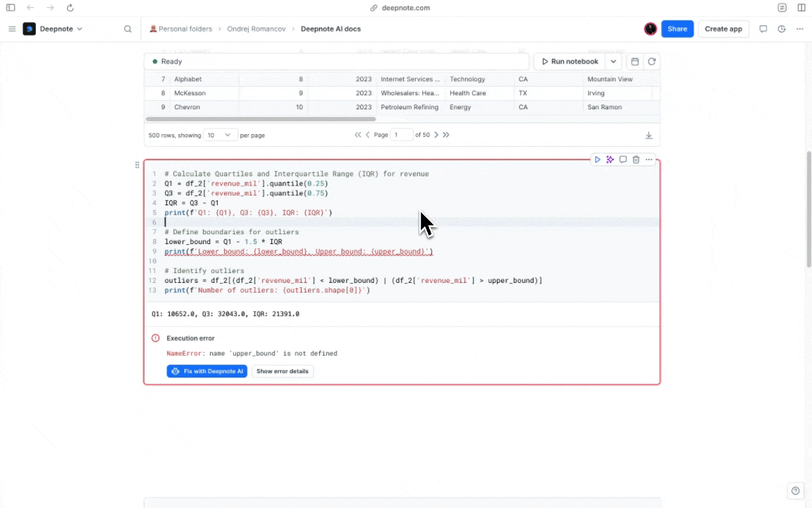The height and width of the screenshot is (508, 812).
Task: Add comment to the code cell
Action: pyautogui.click(x=623, y=159)
